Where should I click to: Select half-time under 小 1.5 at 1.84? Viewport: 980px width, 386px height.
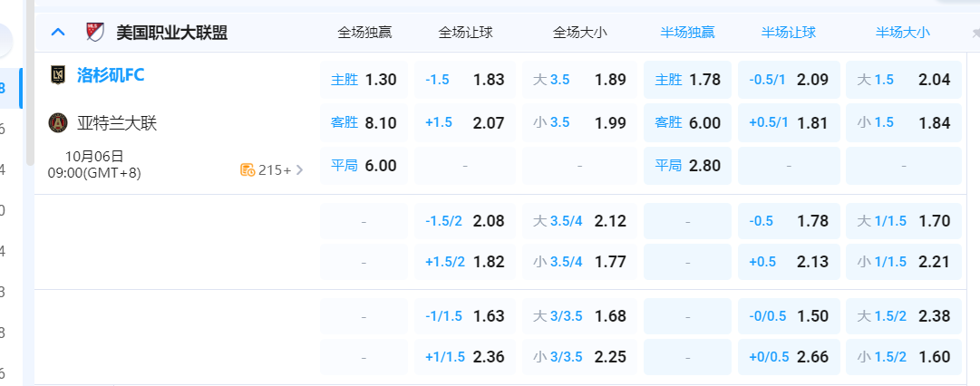pyautogui.click(x=903, y=122)
